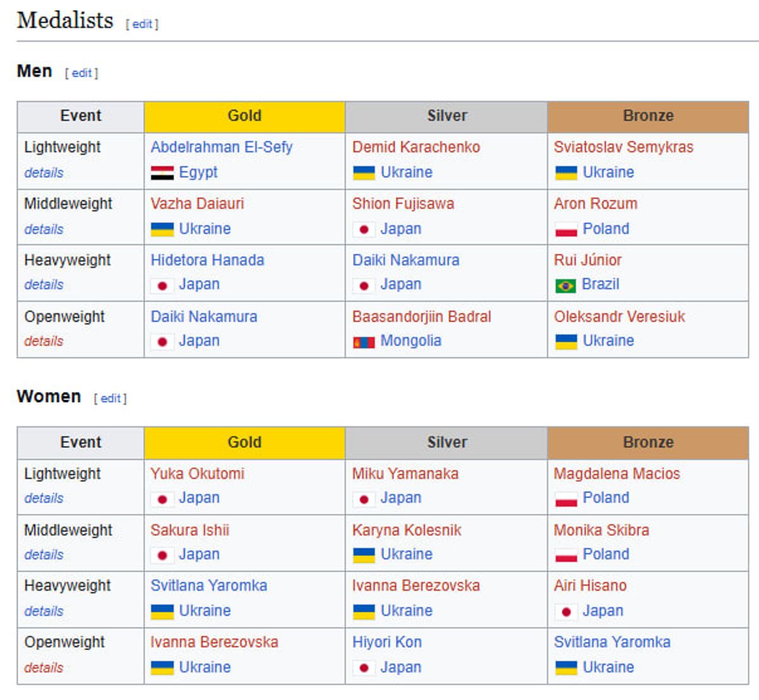Click the Mongolia country link
This screenshot has height=700, width=759.
point(410,341)
